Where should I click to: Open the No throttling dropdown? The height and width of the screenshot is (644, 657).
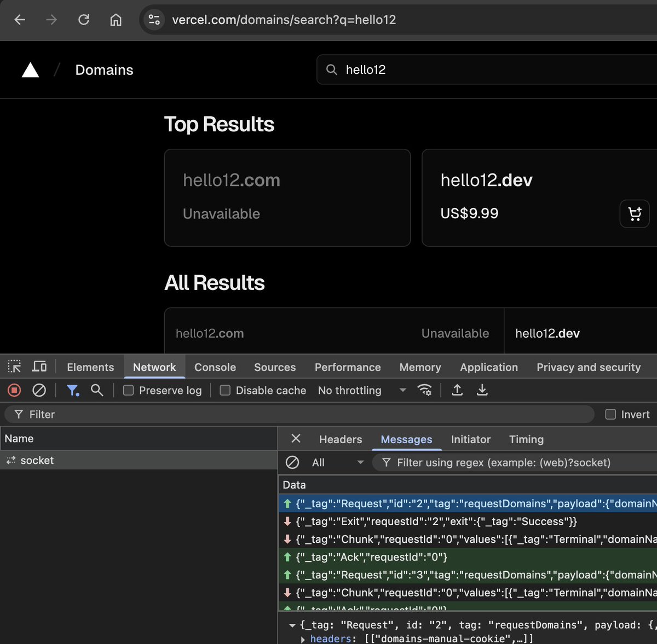362,390
